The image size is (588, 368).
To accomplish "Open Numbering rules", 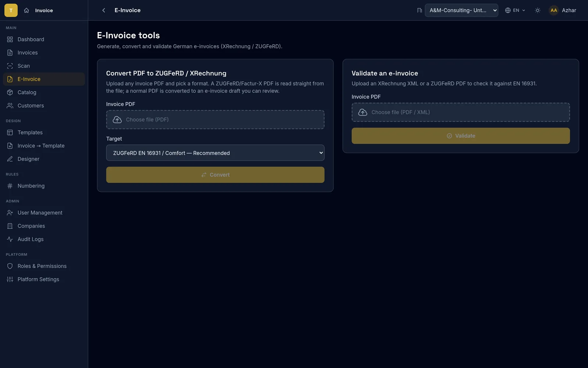I will (44, 186).
